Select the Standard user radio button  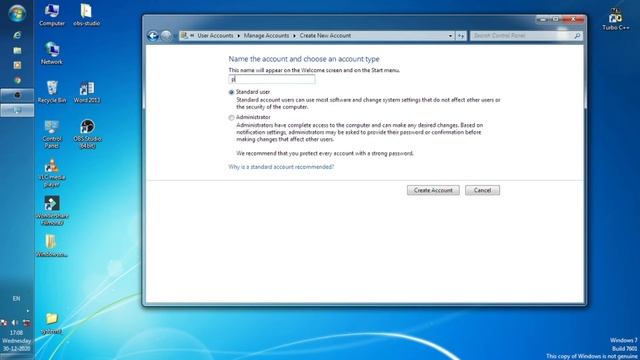pos(231,92)
